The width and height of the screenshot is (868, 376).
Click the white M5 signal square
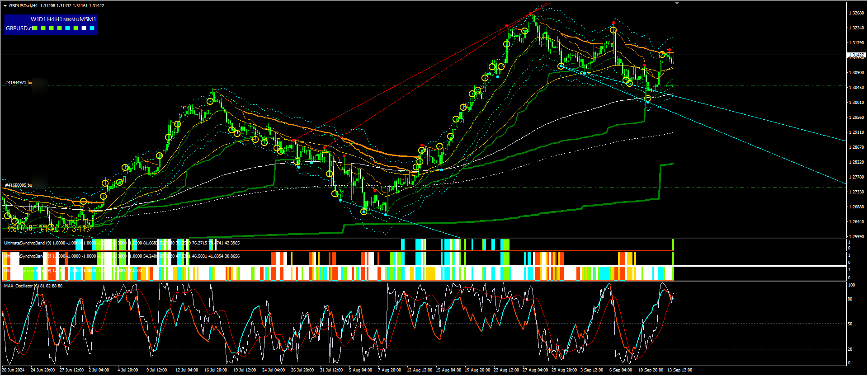pos(84,28)
